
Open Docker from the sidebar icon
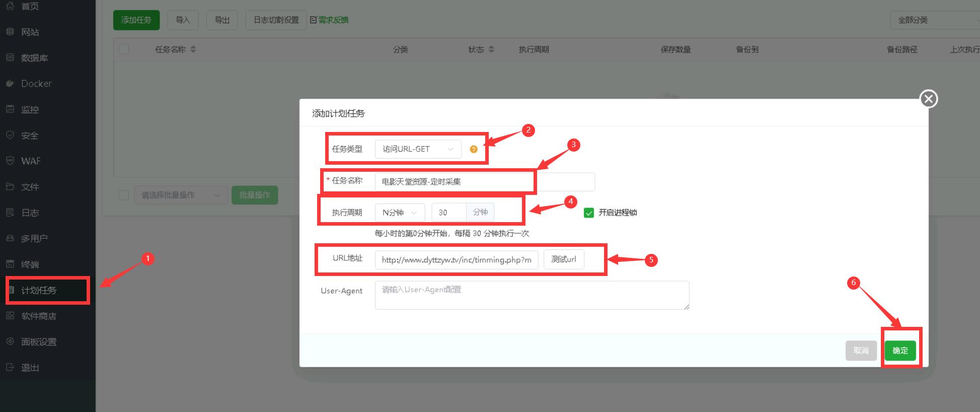[x=10, y=84]
